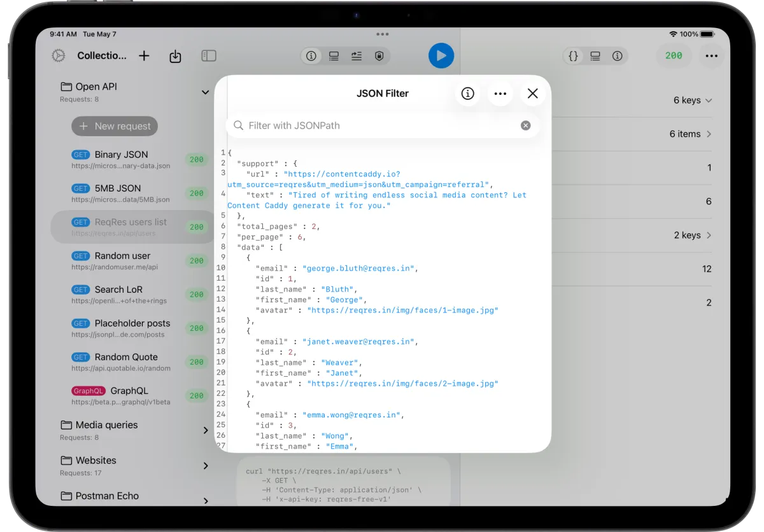Screen dimensions: 764x532
Task: Select the raw response view icon
Action: pyautogui.click(x=595, y=56)
